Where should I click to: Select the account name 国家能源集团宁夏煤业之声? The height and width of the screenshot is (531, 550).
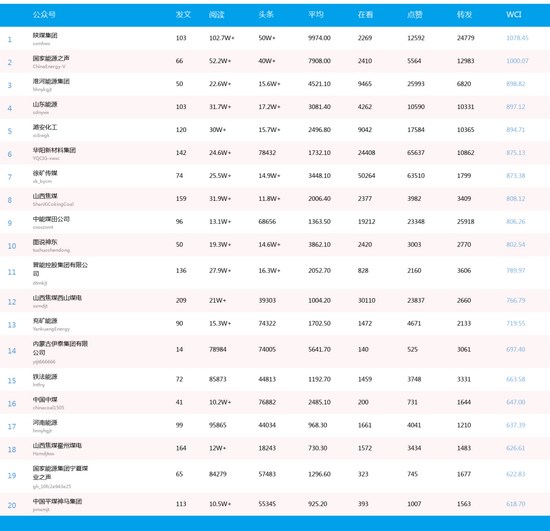[x=60, y=473]
